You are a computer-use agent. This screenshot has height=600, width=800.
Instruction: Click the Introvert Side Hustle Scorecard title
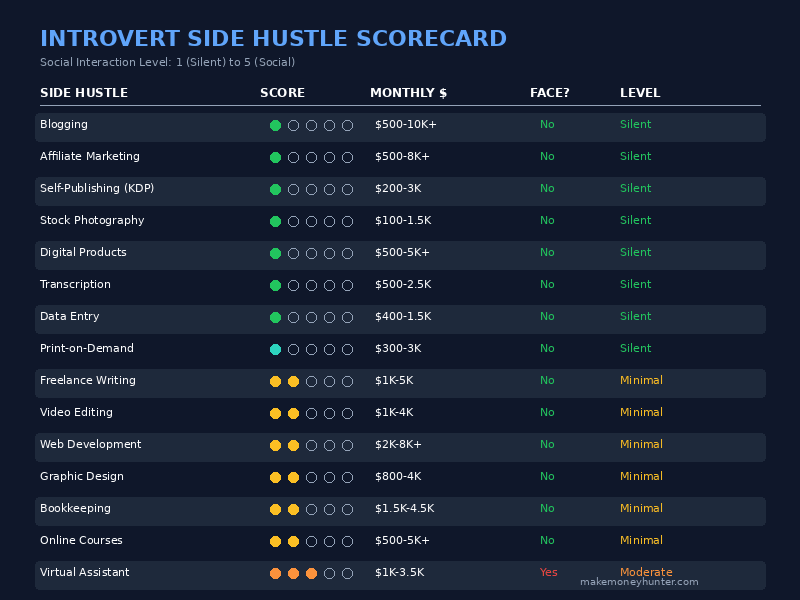[273, 39]
